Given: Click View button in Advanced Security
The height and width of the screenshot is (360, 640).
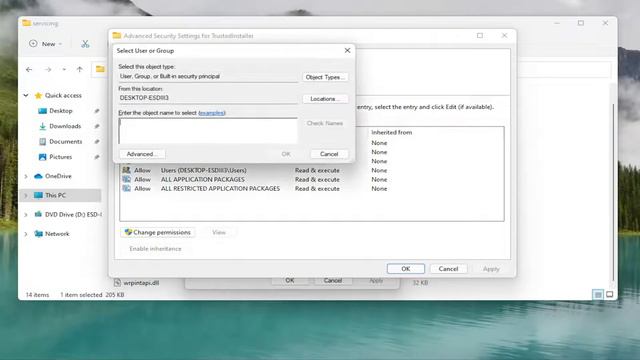Looking at the screenshot, I should click(x=219, y=232).
